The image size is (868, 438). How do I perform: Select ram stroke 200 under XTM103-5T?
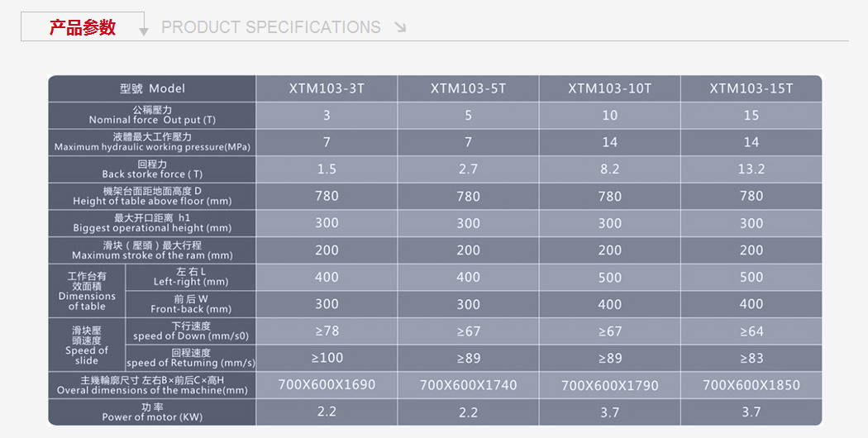coord(469,250)
